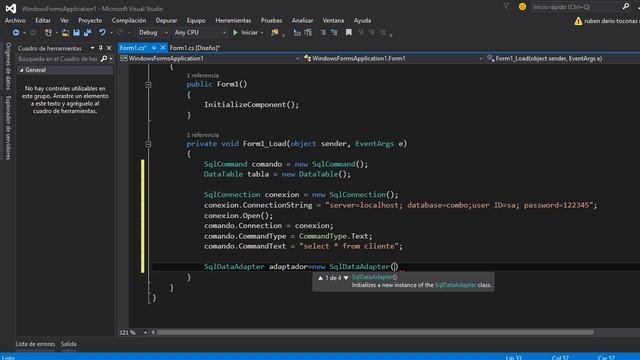Click the 1 referencia link above Form1_Load
Screen dimensions: 640x360
(x=202, y=135)
